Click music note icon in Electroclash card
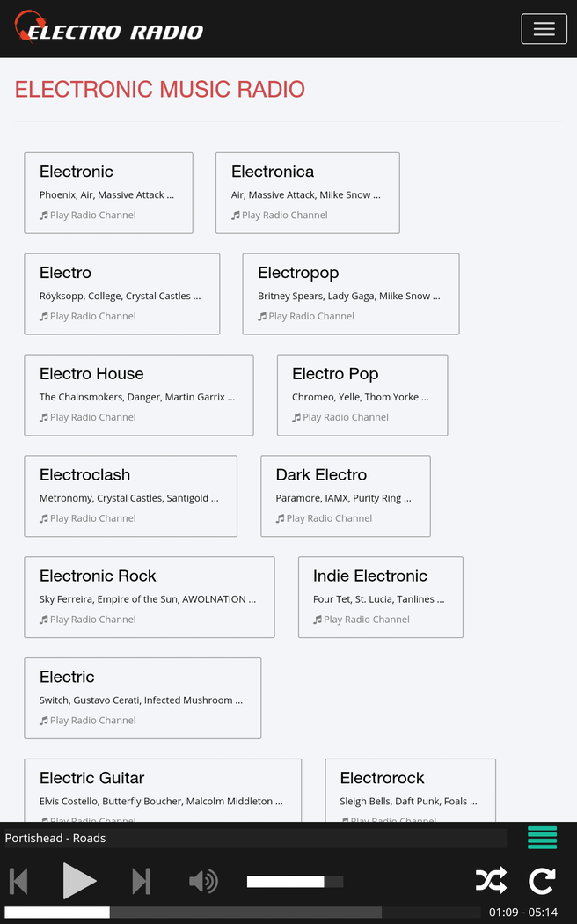Image resolution: width=577 pixels, height=924 pixels. (x=44, y=518)
